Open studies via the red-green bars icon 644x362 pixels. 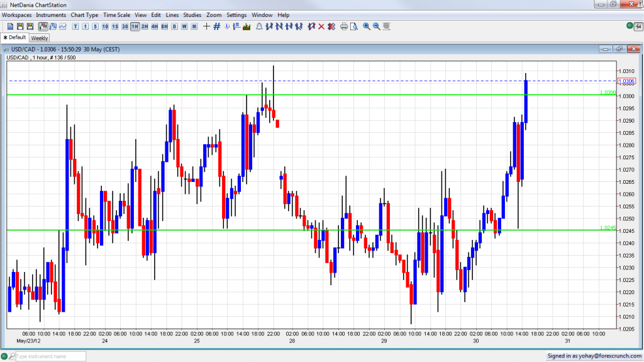(x=247, y=26)
